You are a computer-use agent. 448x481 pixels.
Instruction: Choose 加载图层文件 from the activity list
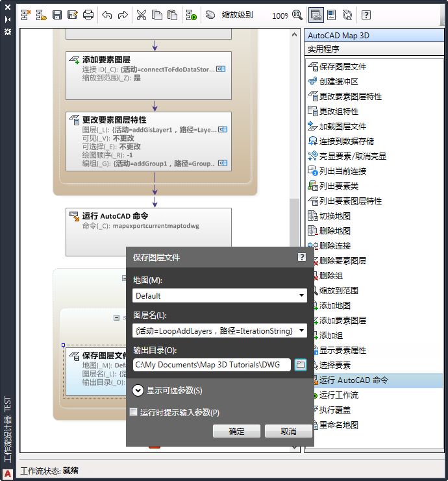[375, 126]
